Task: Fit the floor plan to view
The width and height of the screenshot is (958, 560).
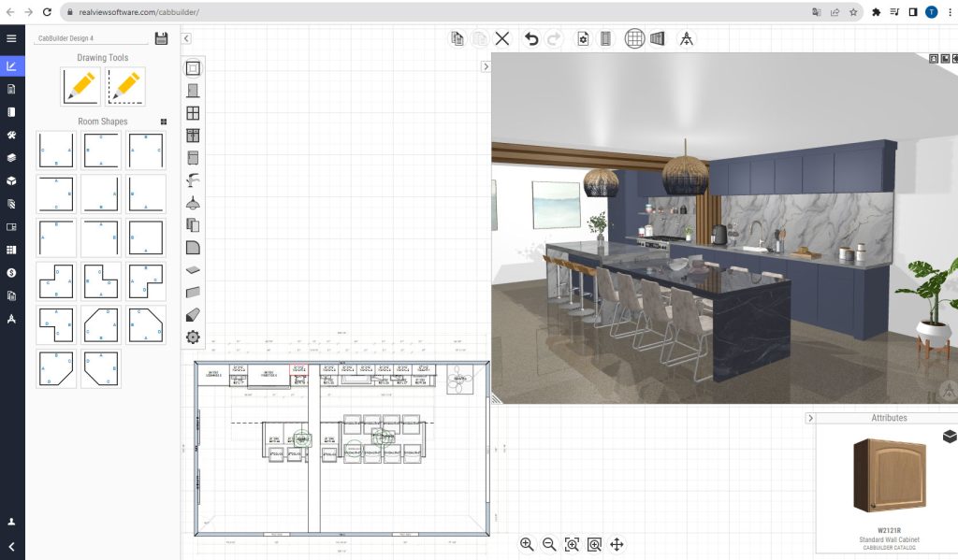Action: 572,544
